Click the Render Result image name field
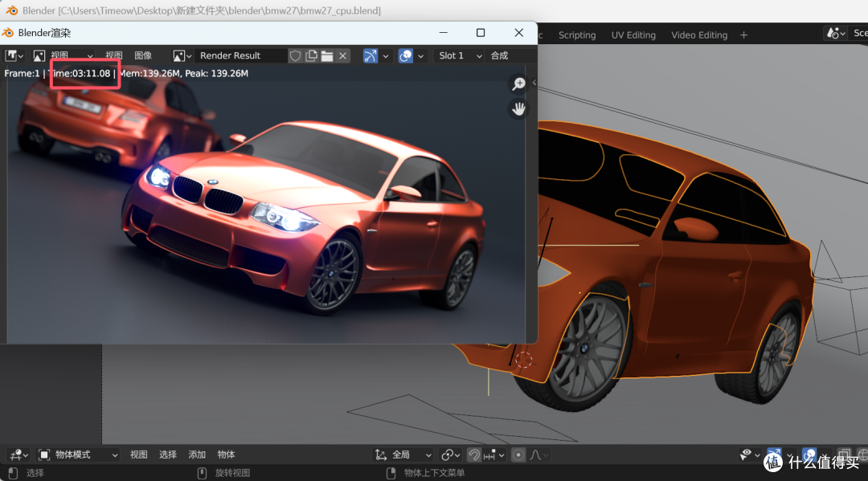Screen dimensions: 868x481 241,56
